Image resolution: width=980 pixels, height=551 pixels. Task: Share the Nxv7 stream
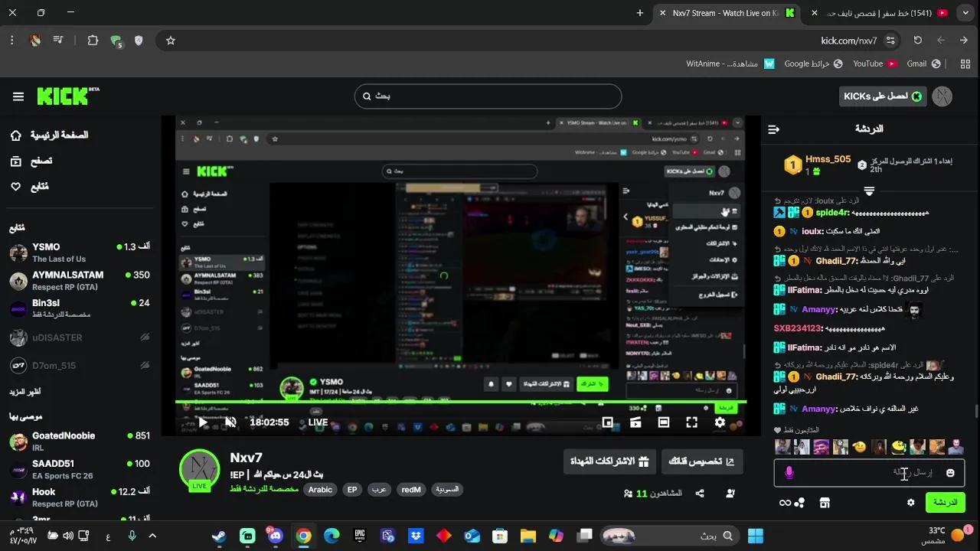(700, 494)
